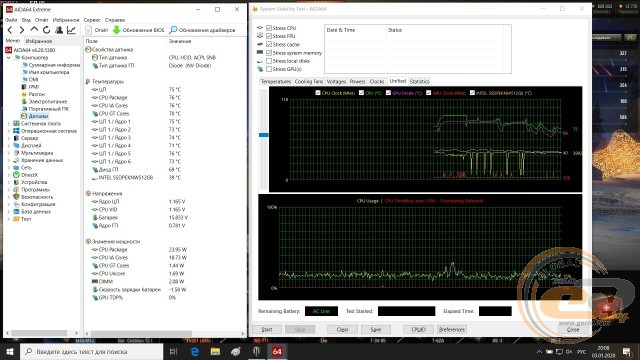Go forward with the AIDA64 forward arrow
The image size is (640, 360).
tap(22, 30)
